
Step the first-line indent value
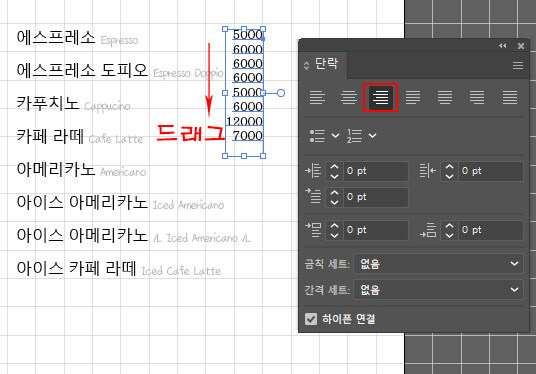[334, 197]
